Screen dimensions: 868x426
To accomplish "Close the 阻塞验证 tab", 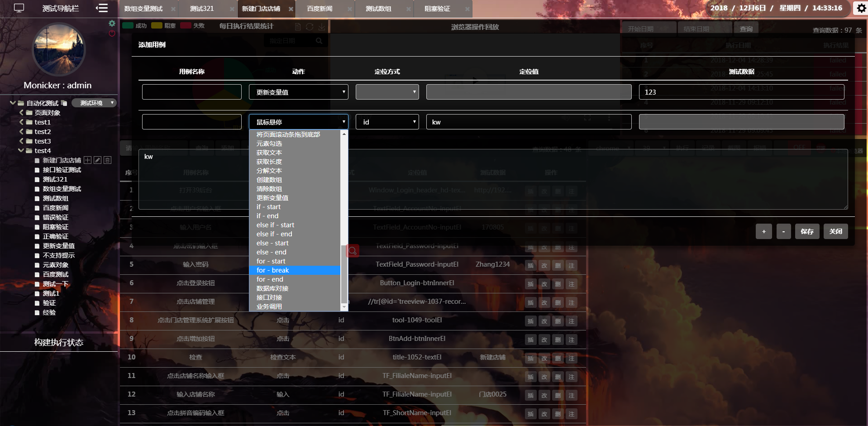I will pyautogui.click(x=467, y=9).
